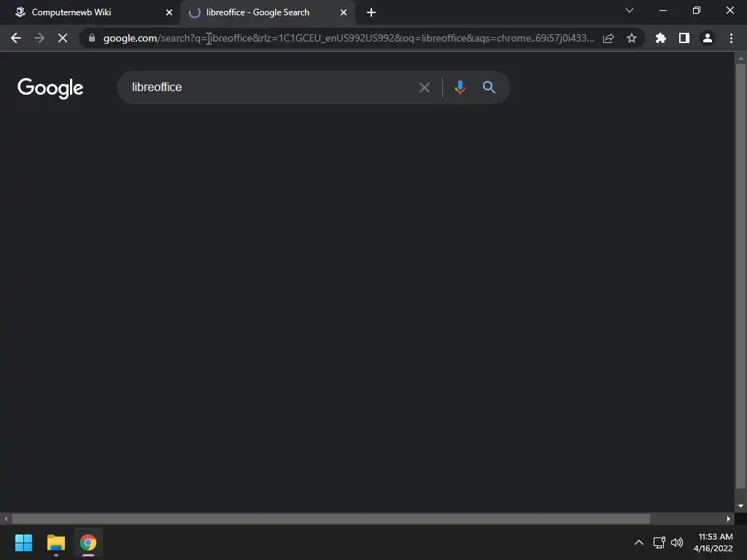747x560 pixels.
Task: Click the horizontal scrollbar thumb
Action: tap(330, 518)
